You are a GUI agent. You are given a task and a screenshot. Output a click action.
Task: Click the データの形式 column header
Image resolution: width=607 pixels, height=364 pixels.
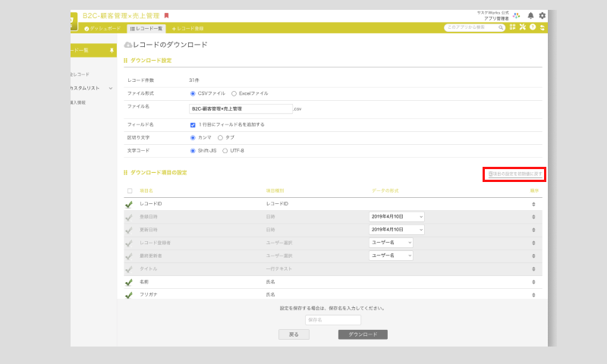coord(385,190)
